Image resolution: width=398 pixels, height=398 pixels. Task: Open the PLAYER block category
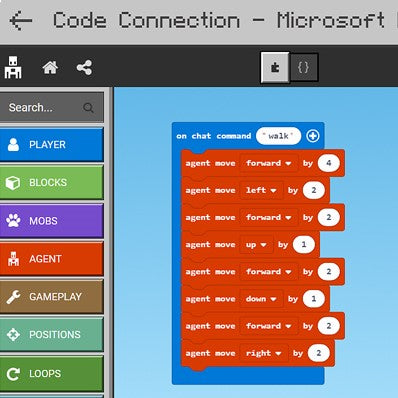click(x=51, y=145)
